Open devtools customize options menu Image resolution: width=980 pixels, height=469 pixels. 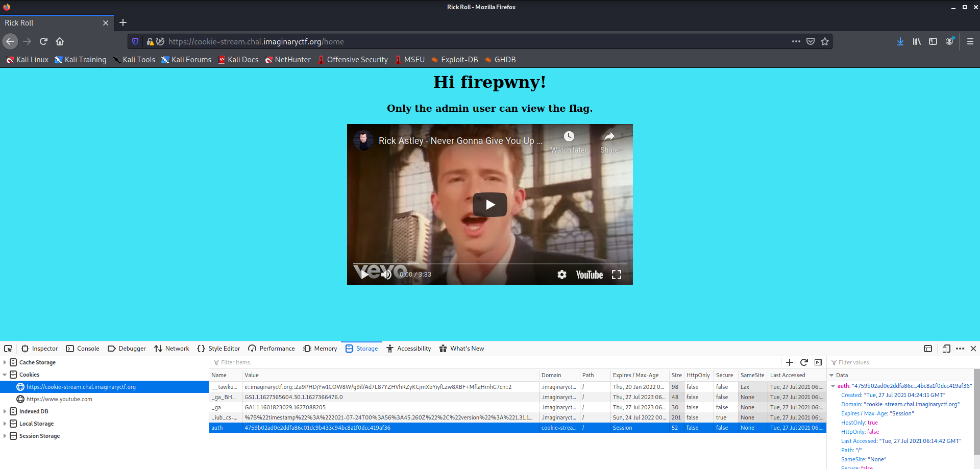click(x=960, y=349)
